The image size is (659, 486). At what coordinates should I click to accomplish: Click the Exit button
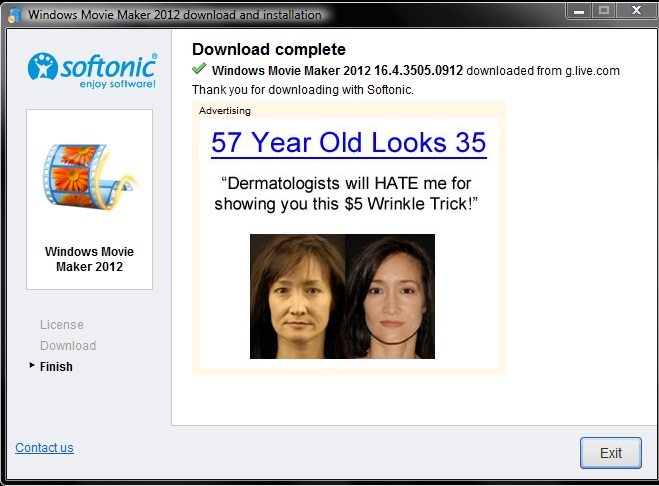coord(611,453)
